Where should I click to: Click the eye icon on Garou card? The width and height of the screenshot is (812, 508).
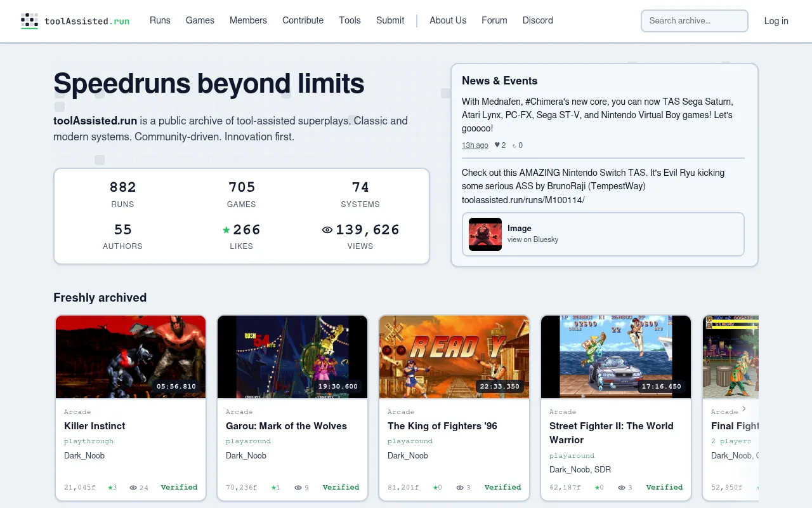tap(298, 488)
